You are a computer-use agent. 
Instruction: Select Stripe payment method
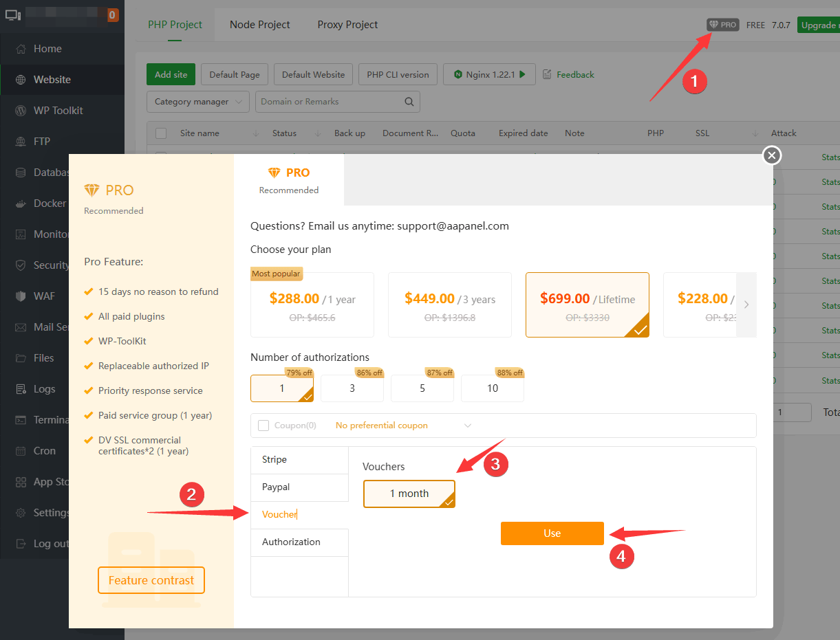(300, 460)
